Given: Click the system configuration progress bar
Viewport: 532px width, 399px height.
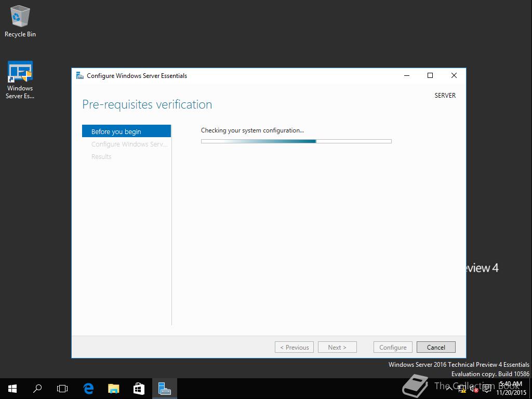Looking at the screenshot, I should (296, 141).
